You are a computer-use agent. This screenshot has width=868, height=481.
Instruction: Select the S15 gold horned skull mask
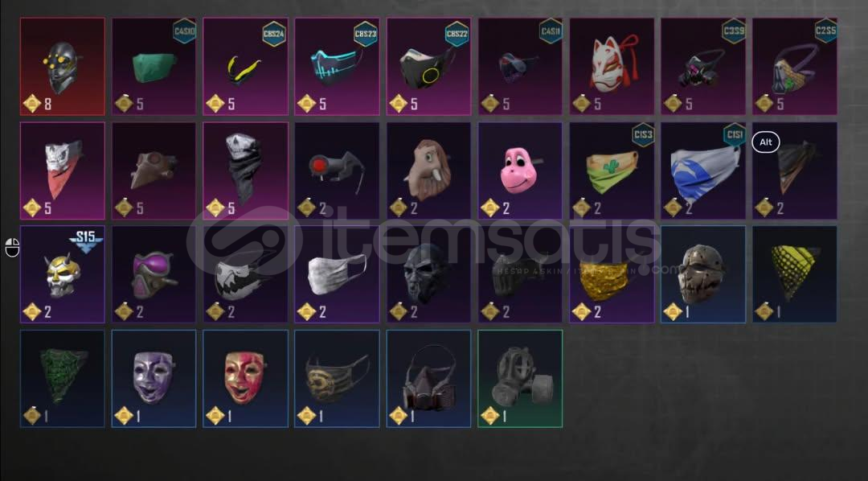click(x=63, y=274)
